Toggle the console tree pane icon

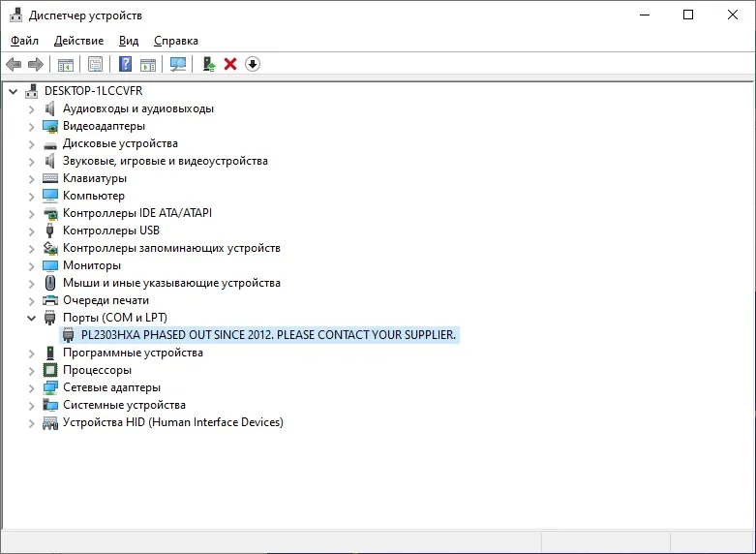tap(66, 64)
